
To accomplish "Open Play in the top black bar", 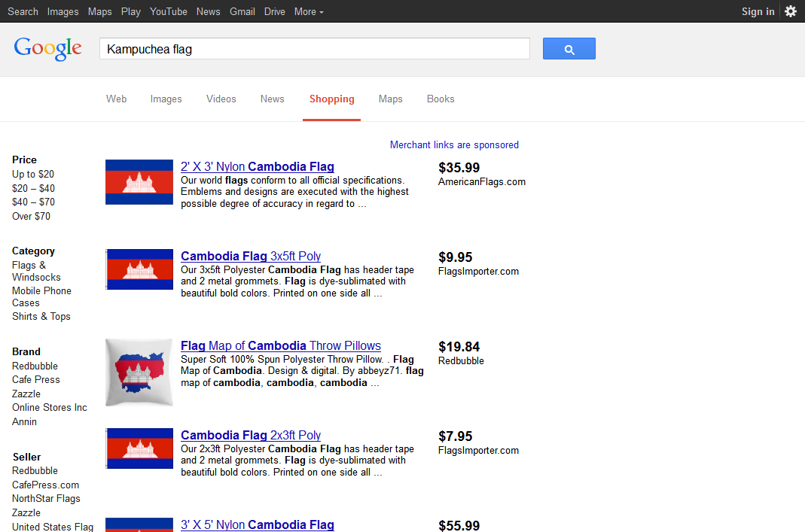I will pyautogui.click(x=130, y=11).
